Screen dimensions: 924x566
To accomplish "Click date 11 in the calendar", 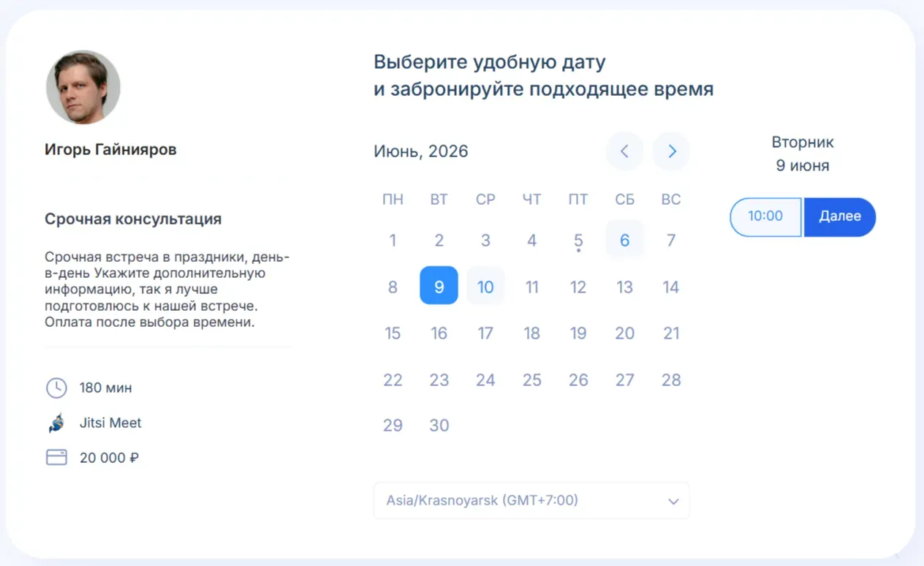I will [x=531, y=287].
